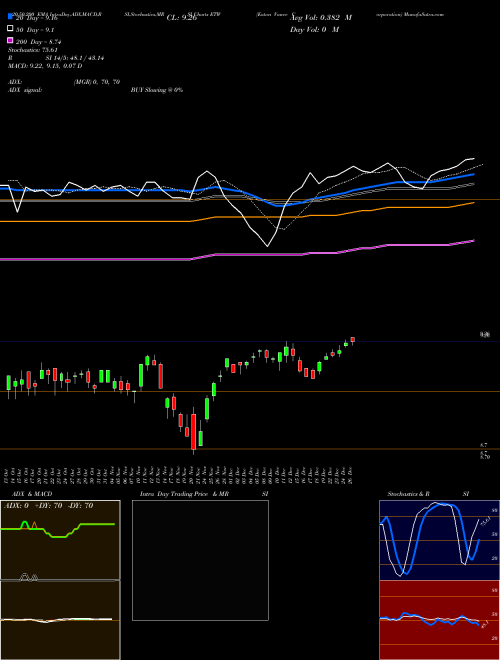Viewport: 500px width, 660px height.
Task: Click the ADX green line chart panel
Action: tap(60, 540)
